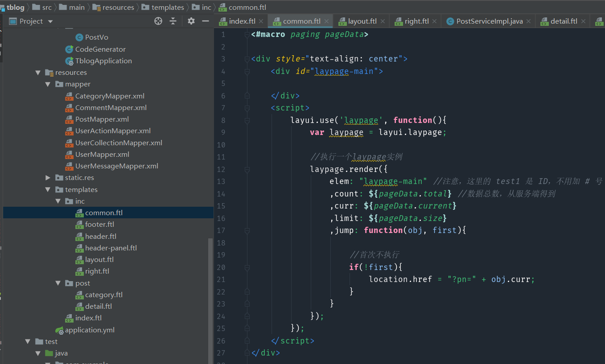Collapse the inc folder

pos(58,201)
